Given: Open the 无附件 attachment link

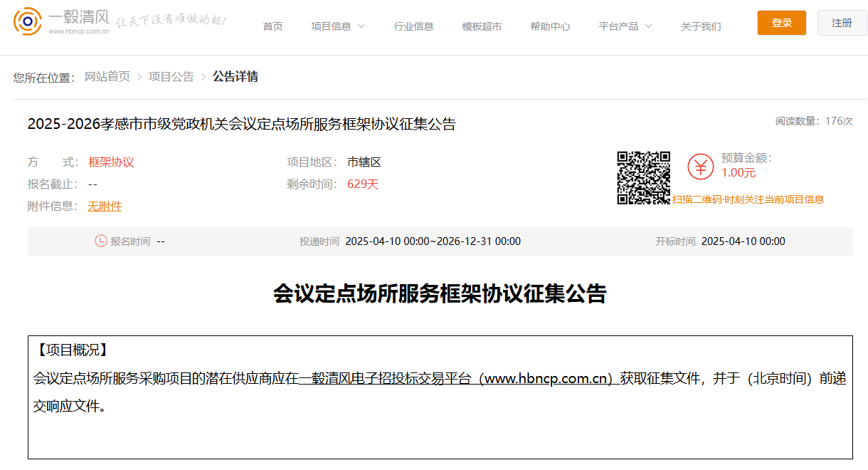Looking at the screenshot, I should (105, 206).
